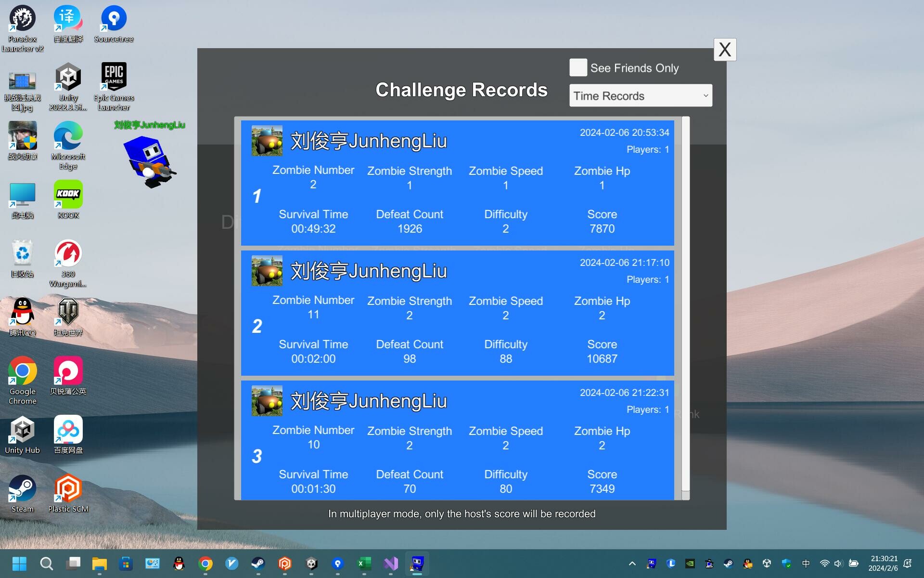Open Paradox Launcher v2
Image resolution: width=924 pixels, height=578 pixels.
[22, 18]
